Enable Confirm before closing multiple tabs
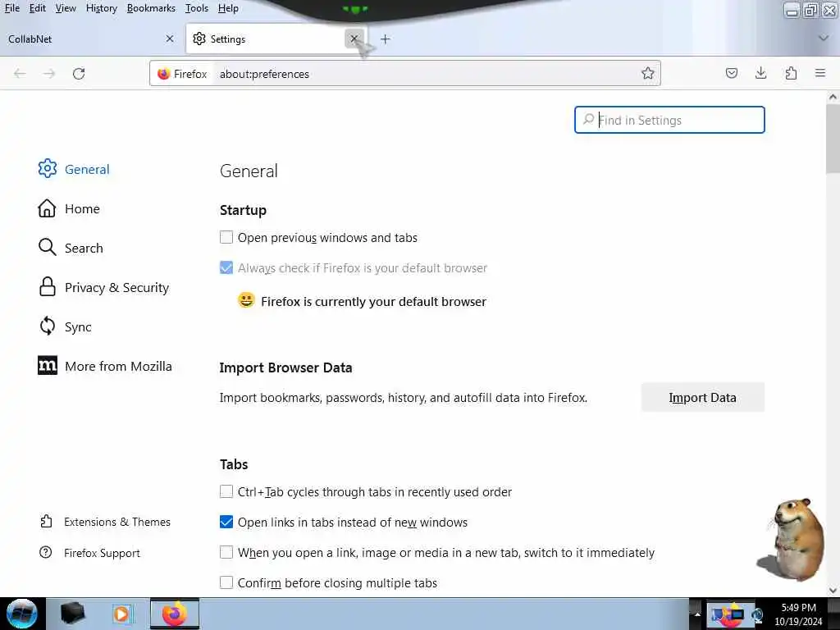This screenshot has width=840, height=630. (x=226, y=583)
